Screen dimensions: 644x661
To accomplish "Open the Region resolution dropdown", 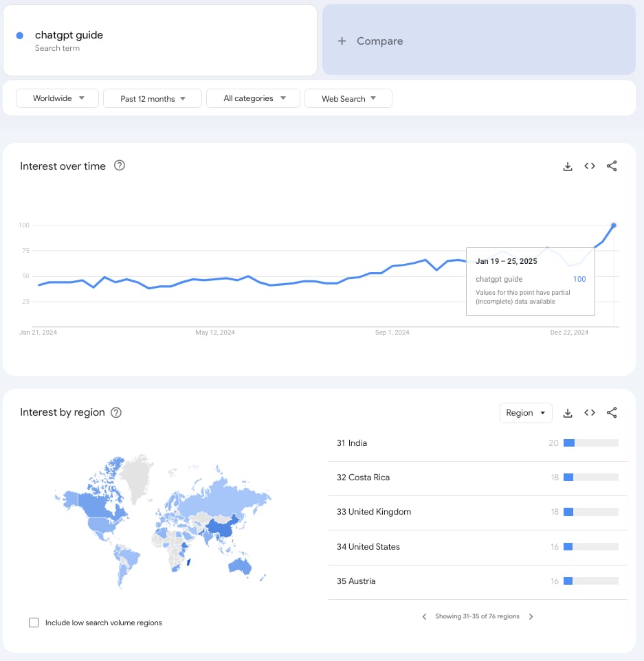I will tap(526, 413).
